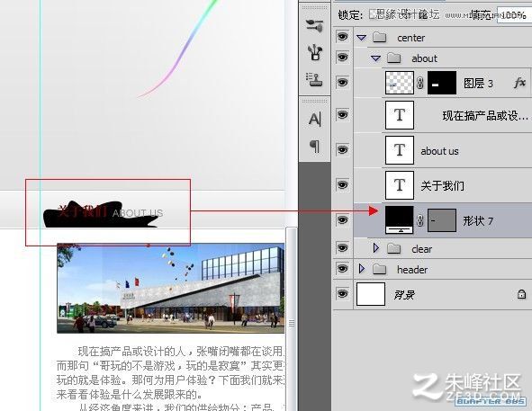
Task: Open the Character panel icon
Action: 314,120
